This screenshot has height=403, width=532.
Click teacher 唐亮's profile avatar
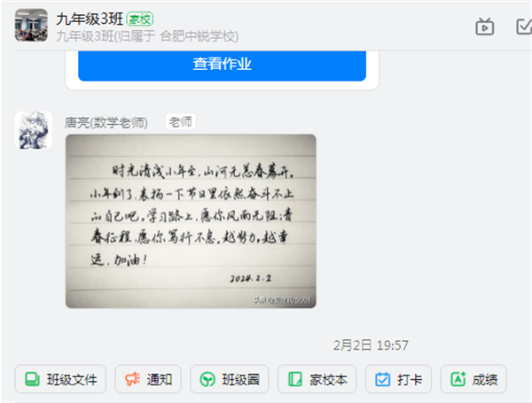(34, 130)
